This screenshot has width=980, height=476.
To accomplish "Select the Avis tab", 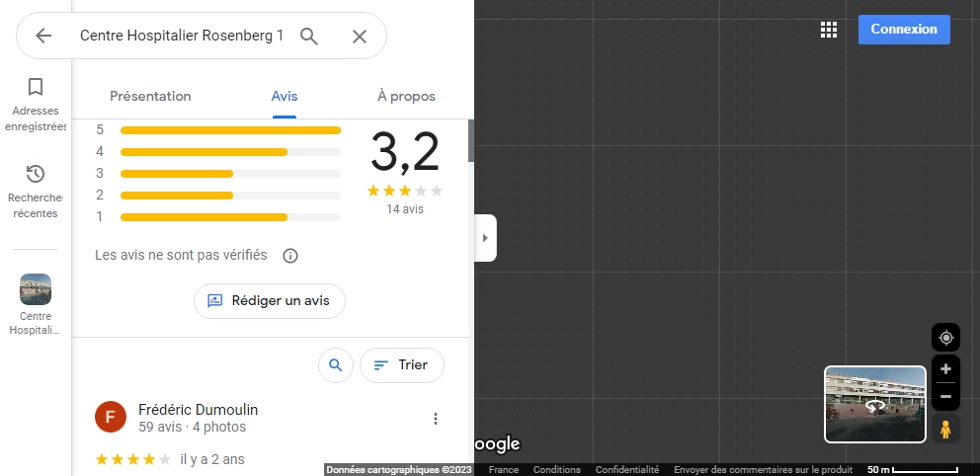I will click(x=285, y=96).
